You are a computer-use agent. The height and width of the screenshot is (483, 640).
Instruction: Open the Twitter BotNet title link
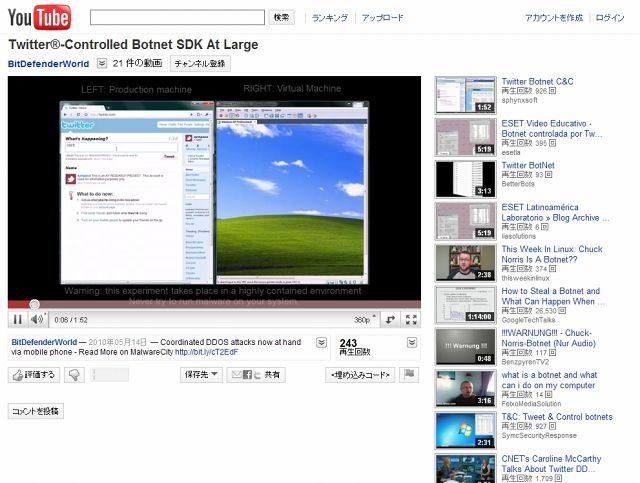528,165
